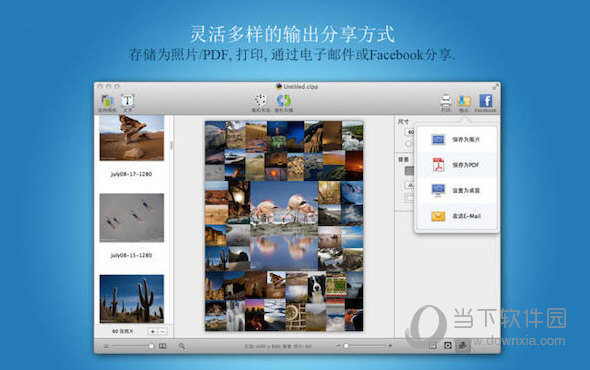Image resolution: width=590 pixels, height=370 pixels.
Task: Select the cactus photo thumbnail
Action: pos(131,298)
